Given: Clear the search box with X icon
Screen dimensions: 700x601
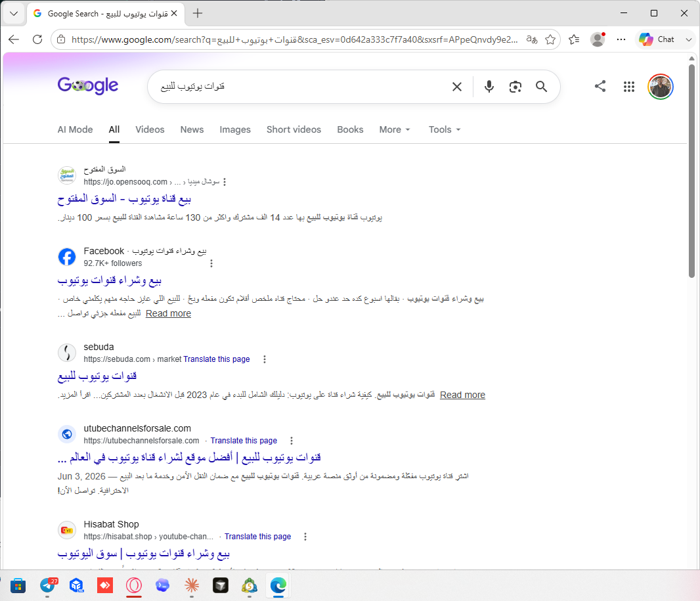Looking at the screenshot, I should click(x=456, y=87).
